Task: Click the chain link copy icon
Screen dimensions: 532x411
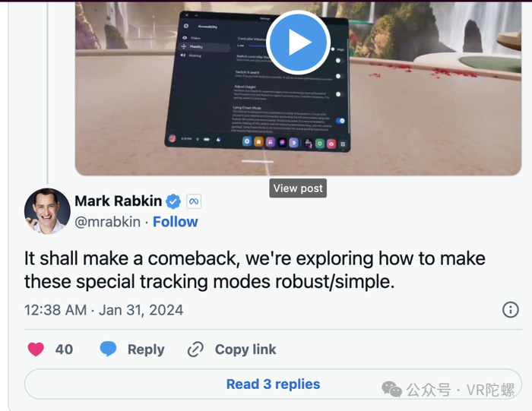Action: (x=195, y=349)
